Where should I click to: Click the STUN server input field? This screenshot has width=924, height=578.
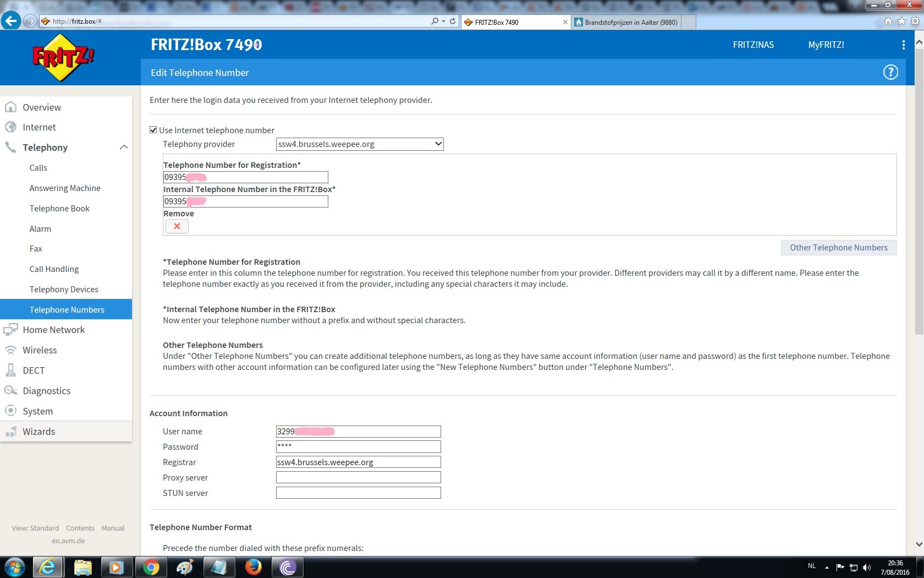(x=358, y=493)
